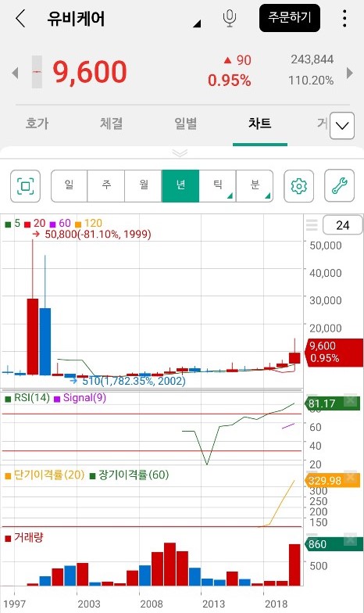Tap the 860 volume value tag
This screenshot has width=364, height=613.
click(x=334, y=544)
